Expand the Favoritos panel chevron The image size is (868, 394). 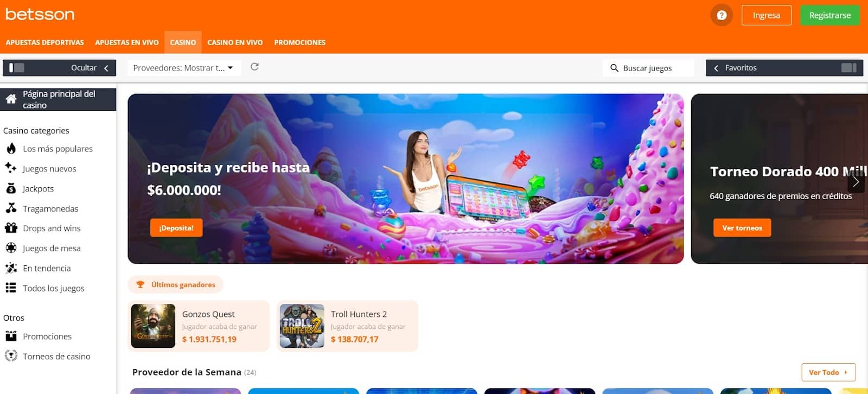(x=716, y=68)
